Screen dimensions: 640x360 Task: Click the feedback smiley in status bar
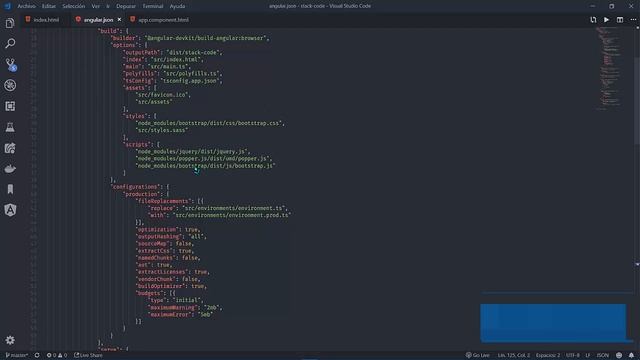pyautogui.click(x=619, y=355)
